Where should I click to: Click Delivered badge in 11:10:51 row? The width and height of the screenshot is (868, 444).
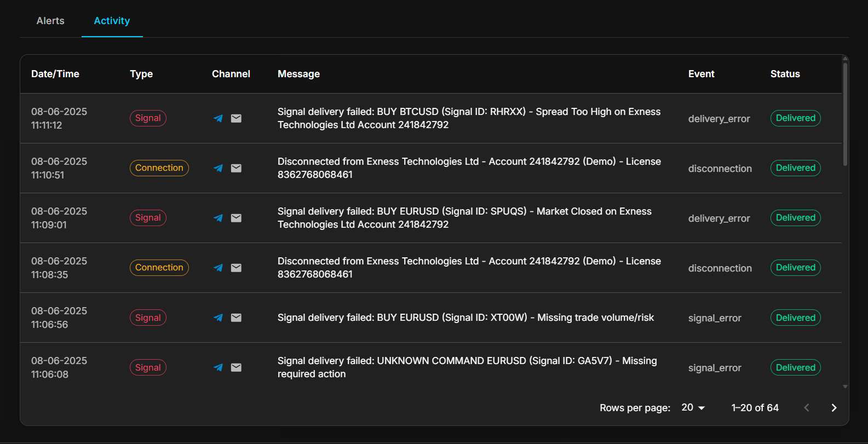pos(796,168)
